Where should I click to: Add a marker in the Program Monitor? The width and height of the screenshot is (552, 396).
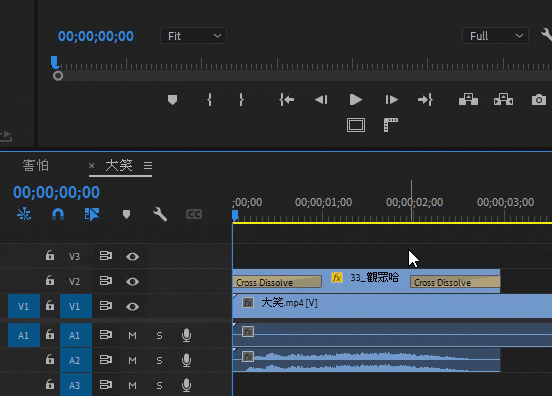(x=172, y=100)
